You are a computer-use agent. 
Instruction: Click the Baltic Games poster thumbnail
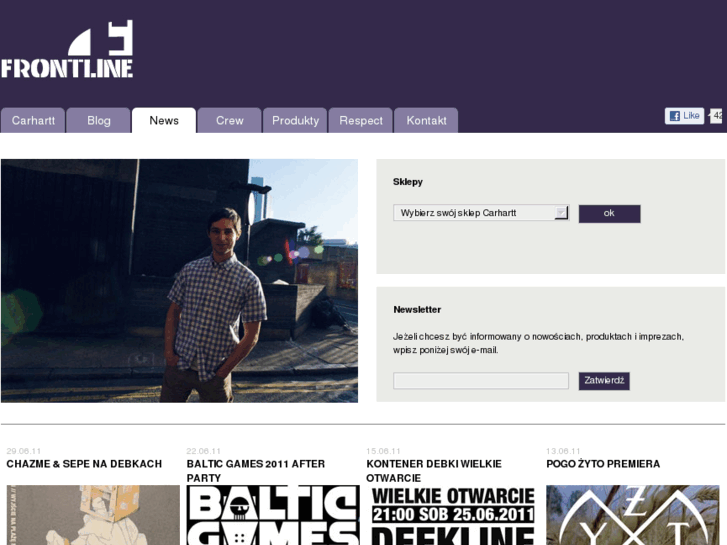[x=273, y=515]
